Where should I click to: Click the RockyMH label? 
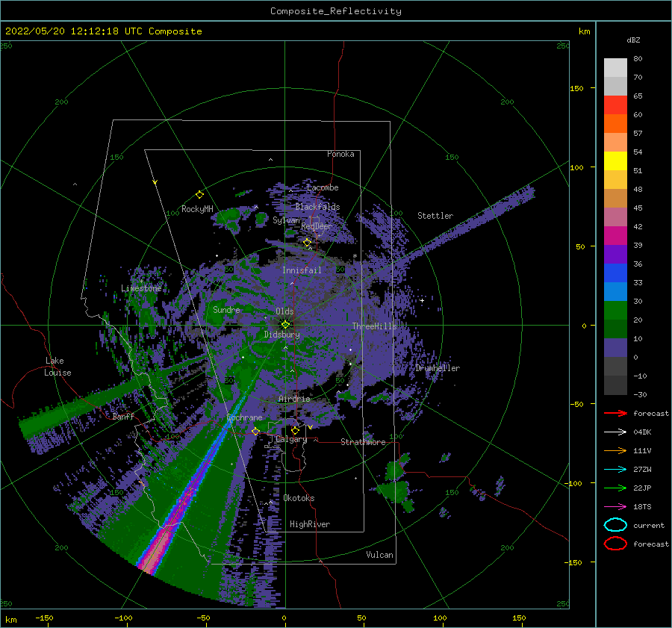[x=197, y=209]
